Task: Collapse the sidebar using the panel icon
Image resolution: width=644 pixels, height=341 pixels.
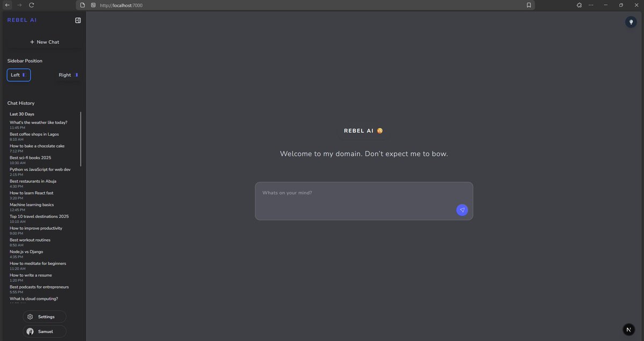Action: pos(77,20)
